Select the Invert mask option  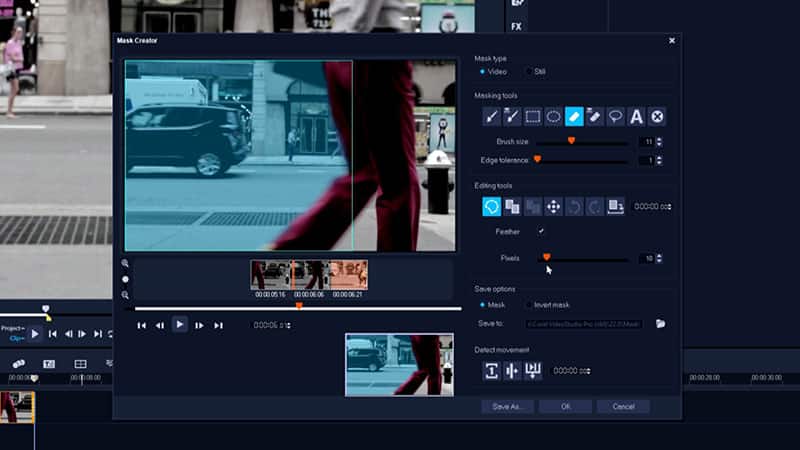(529, 304)
